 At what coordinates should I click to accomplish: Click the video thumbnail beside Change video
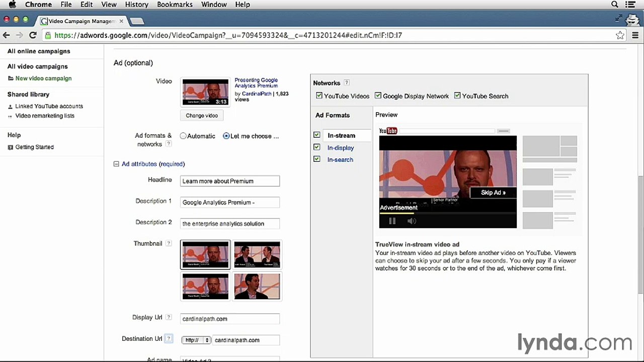tap(205, 92)
